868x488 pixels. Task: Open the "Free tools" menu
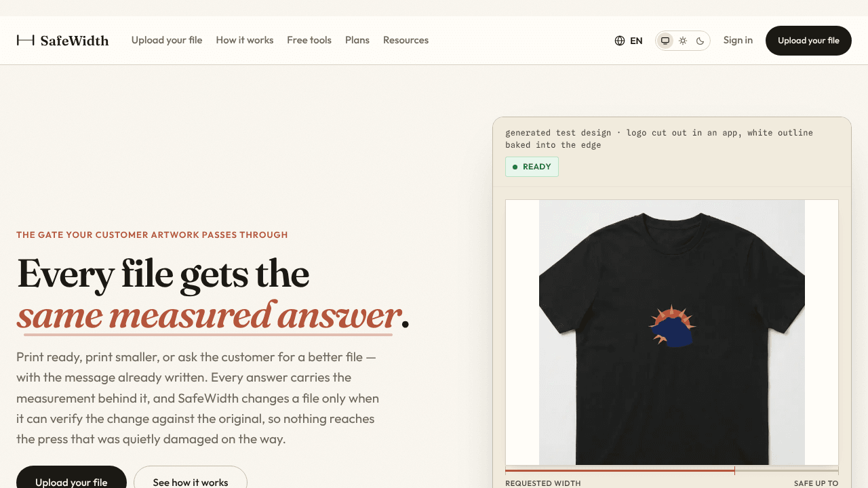pos(309,40)
